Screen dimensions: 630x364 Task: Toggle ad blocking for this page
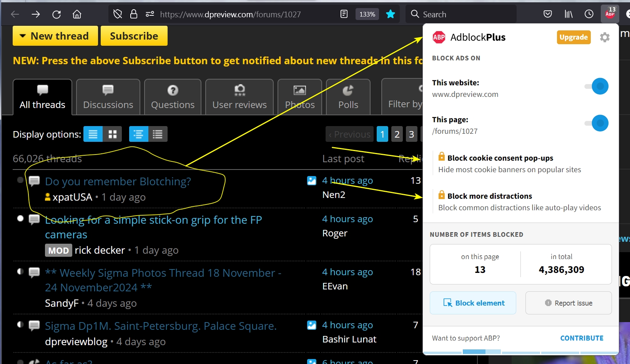click(597, 123)
